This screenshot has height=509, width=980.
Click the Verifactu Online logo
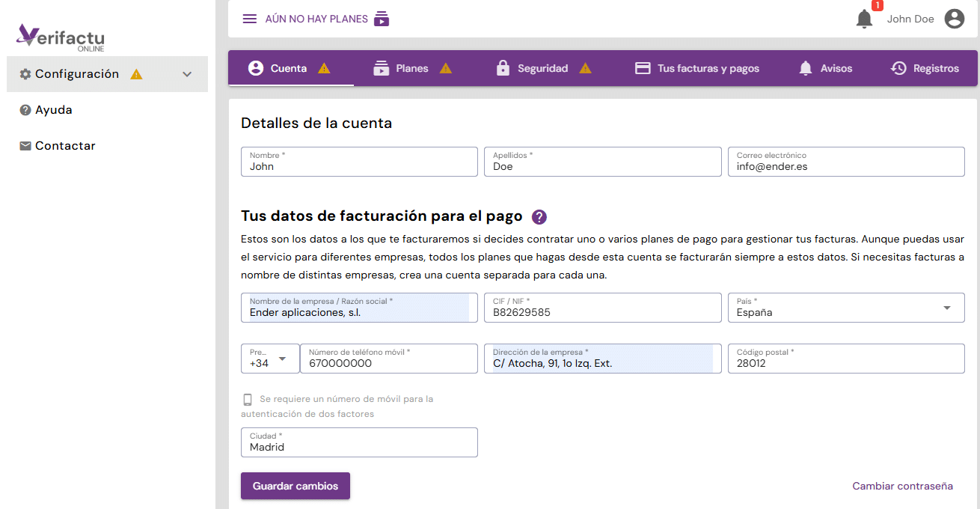point(61,37)
